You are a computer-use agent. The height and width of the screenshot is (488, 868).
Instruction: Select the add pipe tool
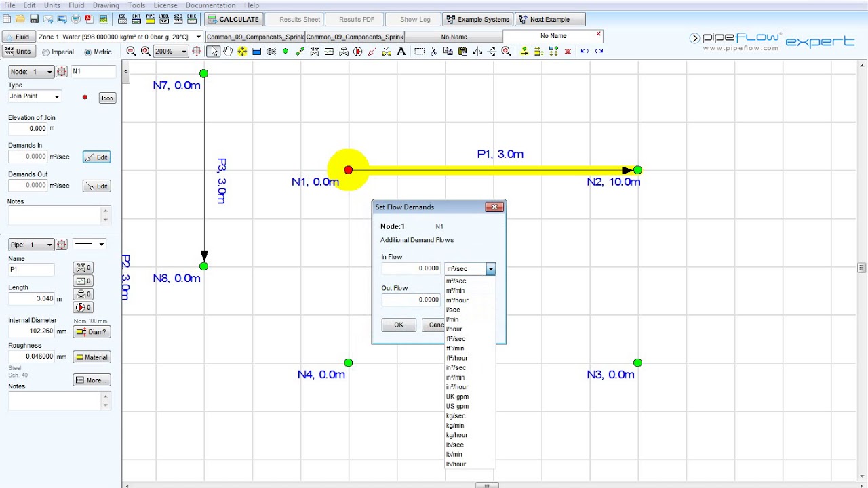300,52
